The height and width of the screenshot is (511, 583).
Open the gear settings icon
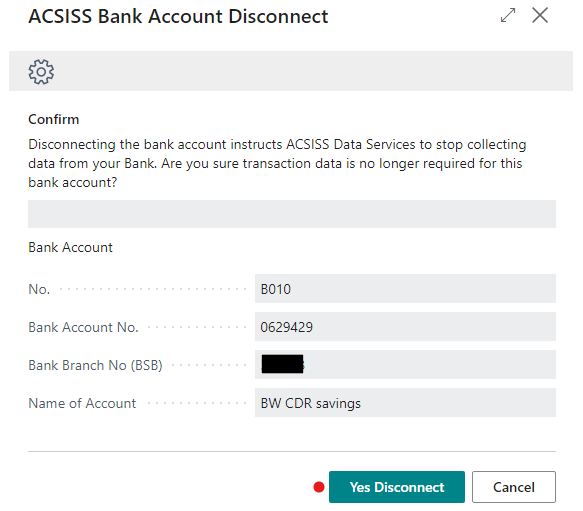point(41,71)
